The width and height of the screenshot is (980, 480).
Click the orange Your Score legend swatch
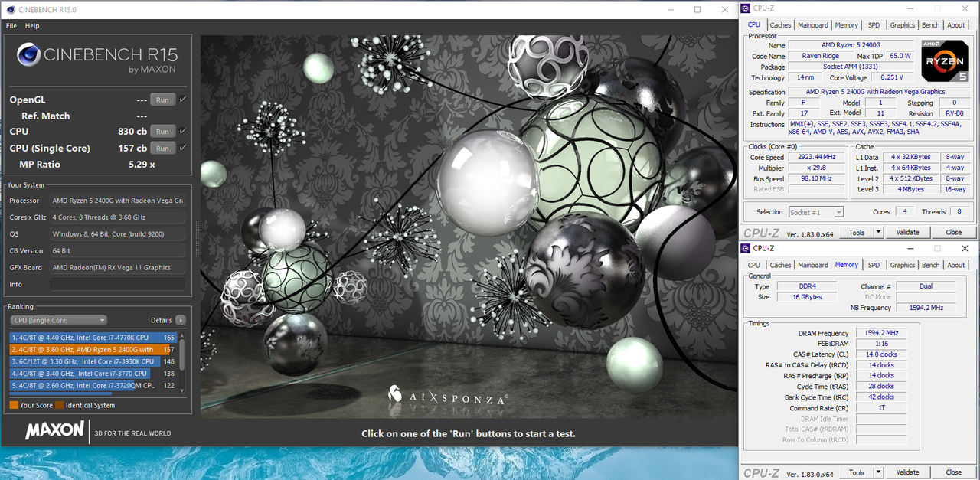tap(14, 405)
